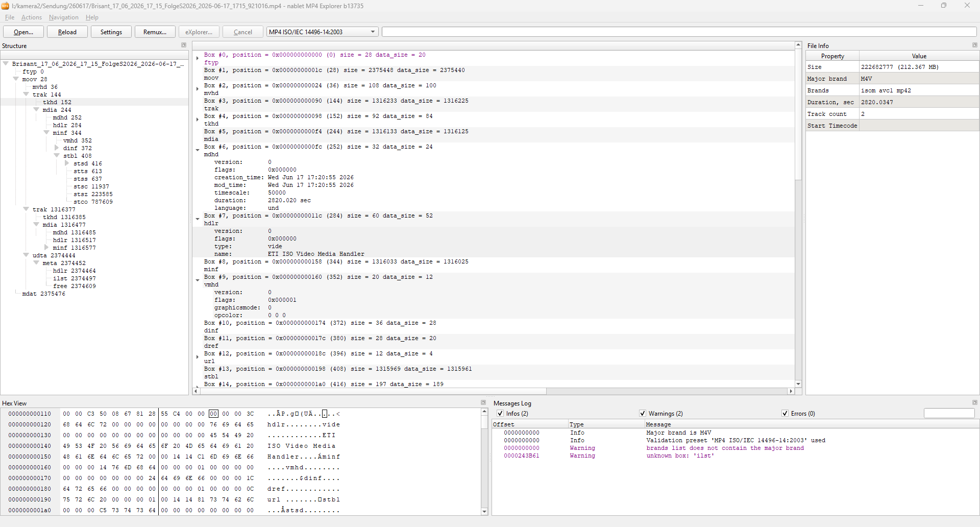Select the tkhd 152 tree item
The height and width of the screenshot is (527, 980).
point(57,102)
